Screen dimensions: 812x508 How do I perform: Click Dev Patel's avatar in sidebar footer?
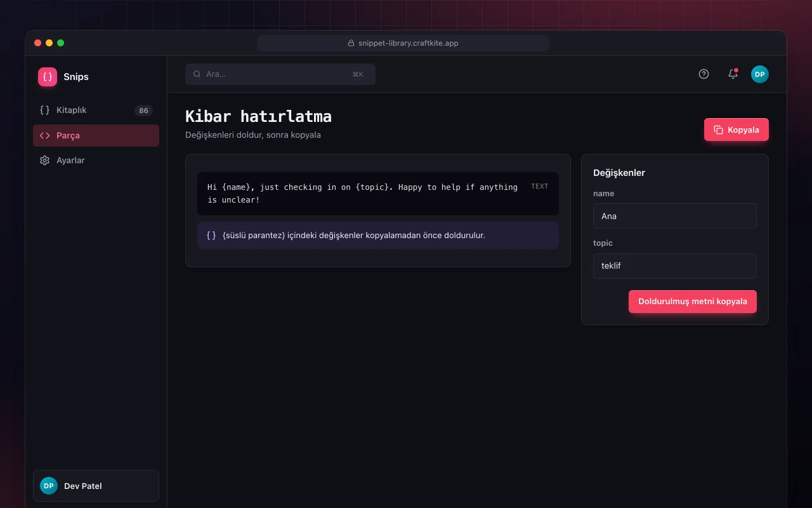[x=49, y=486]
